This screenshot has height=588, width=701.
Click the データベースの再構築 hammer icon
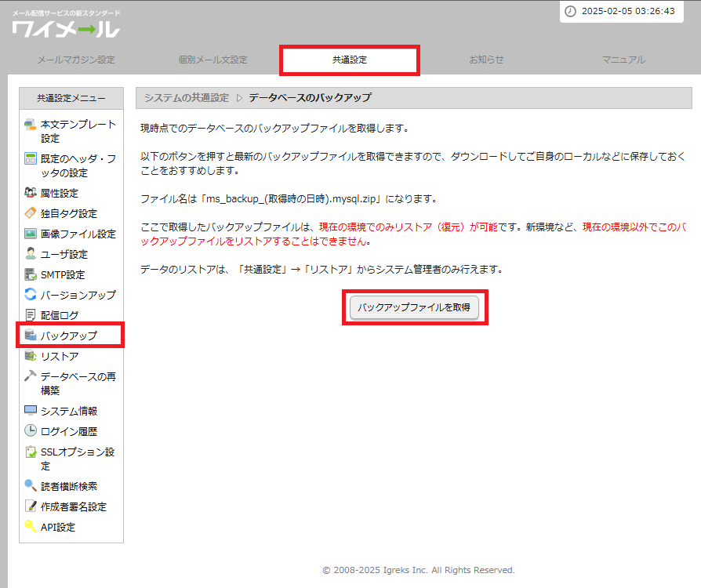click(x=30, y=376)
